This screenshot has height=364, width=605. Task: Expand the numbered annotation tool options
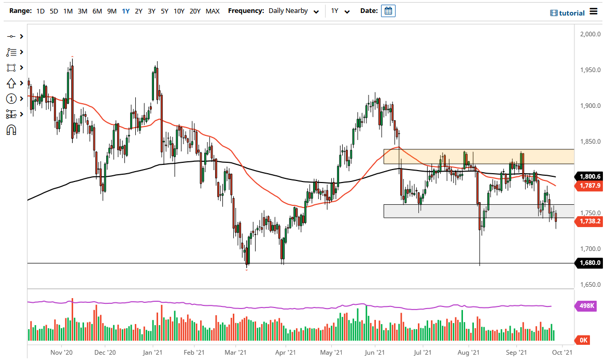click(22, 99)
